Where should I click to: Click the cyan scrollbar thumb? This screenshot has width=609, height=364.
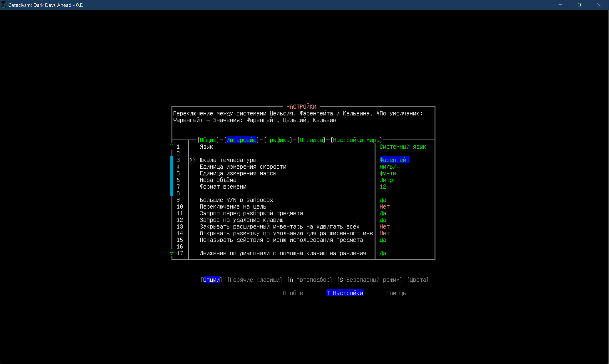tap(172, 176)
